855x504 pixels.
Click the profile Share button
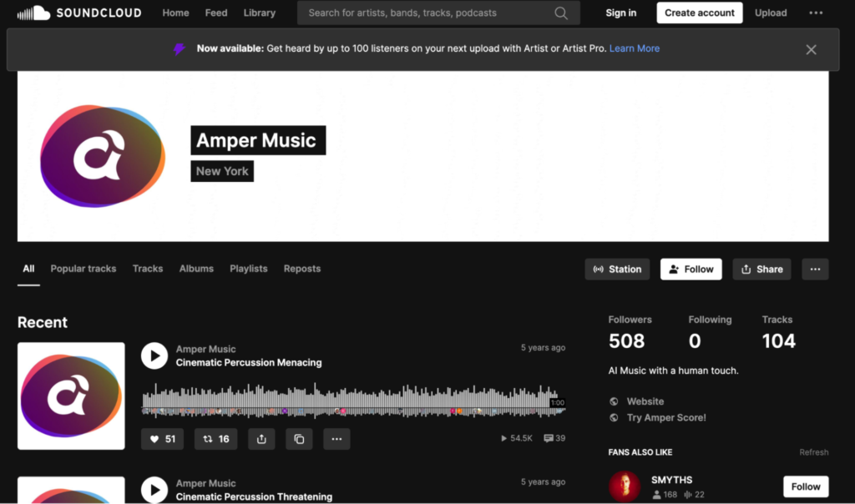pos(761,270)
